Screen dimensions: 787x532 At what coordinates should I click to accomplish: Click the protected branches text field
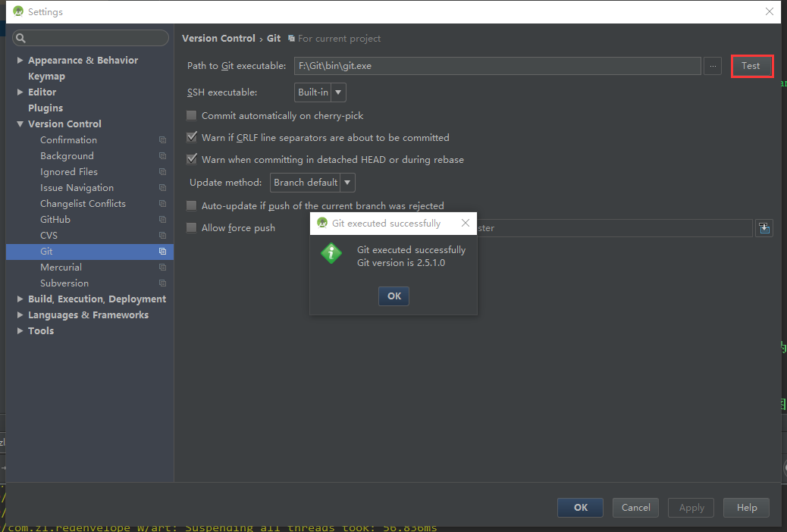click(x=614, y=228)
